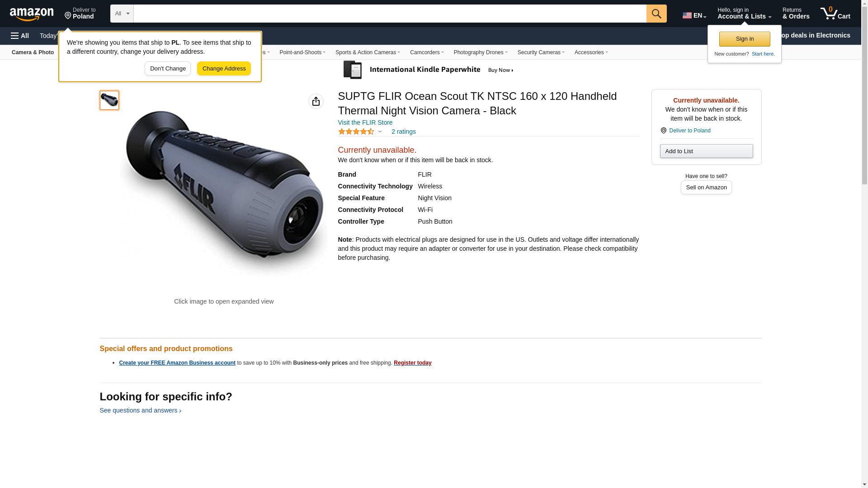Click the Amazon logo
Image resolution: width=868 pixels, height=488 pixels.
coord(32,14)
